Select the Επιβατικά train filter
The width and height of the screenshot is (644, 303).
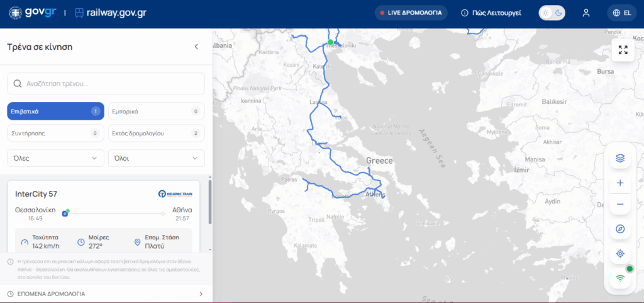pos(55,111)
